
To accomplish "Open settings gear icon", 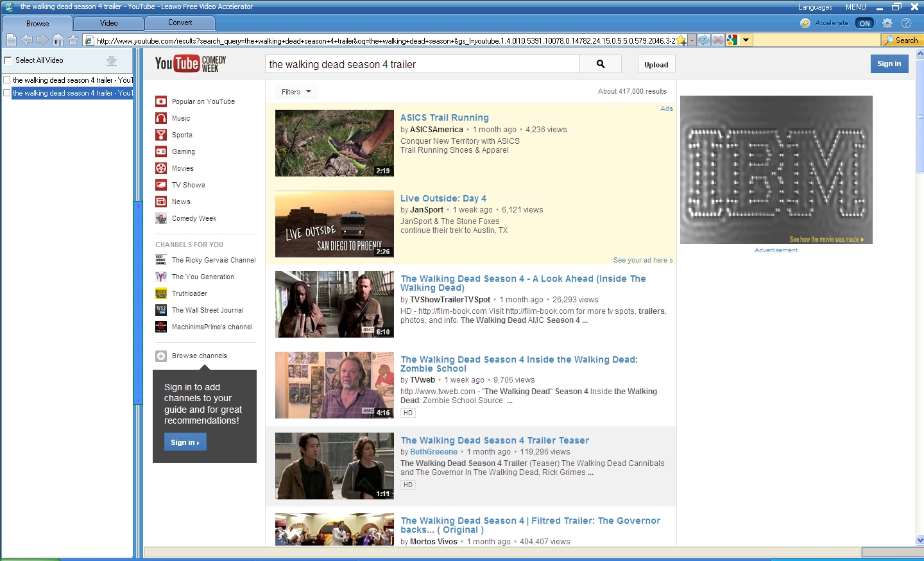I will coord(887,23).
